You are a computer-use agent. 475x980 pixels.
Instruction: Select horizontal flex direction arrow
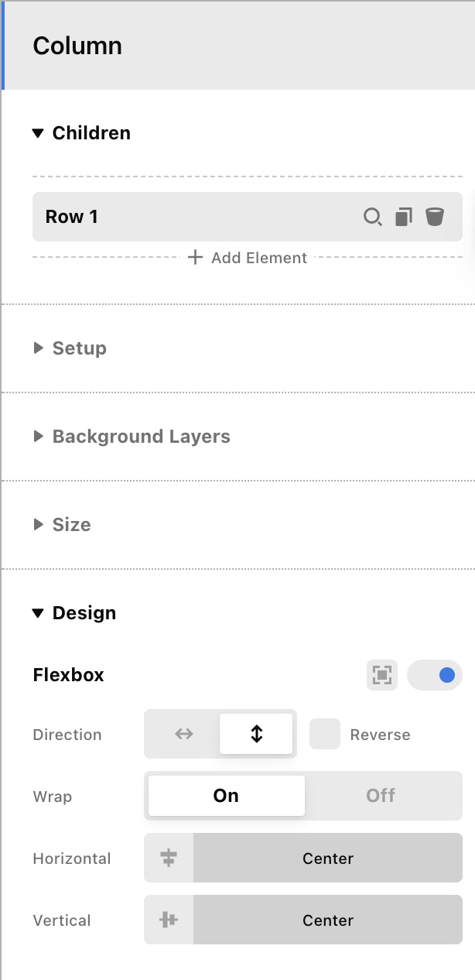[183, 735]
